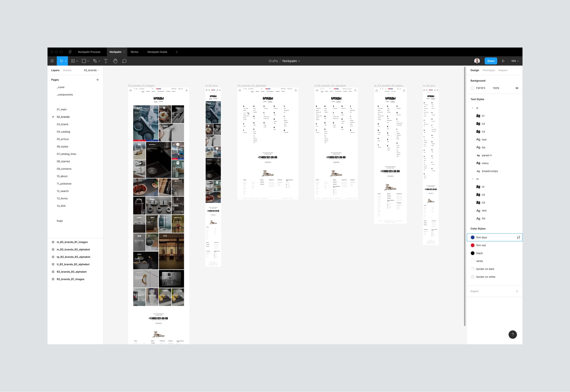
Task: Click the user avatar in toolbar
Action: tap(477, 61)
